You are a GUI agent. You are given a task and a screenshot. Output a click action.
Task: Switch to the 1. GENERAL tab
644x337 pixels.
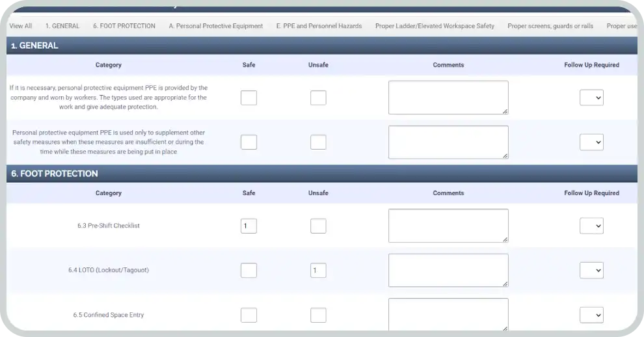point(62,26)
